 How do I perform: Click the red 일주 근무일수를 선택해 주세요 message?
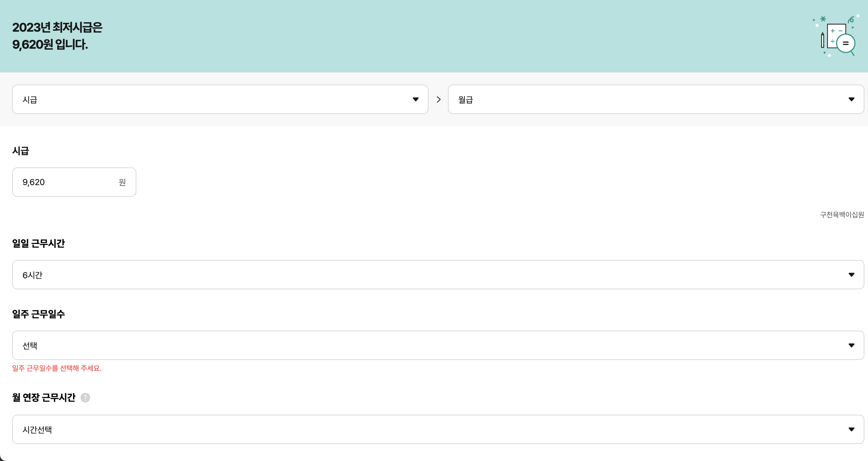(x=57, y=368)
